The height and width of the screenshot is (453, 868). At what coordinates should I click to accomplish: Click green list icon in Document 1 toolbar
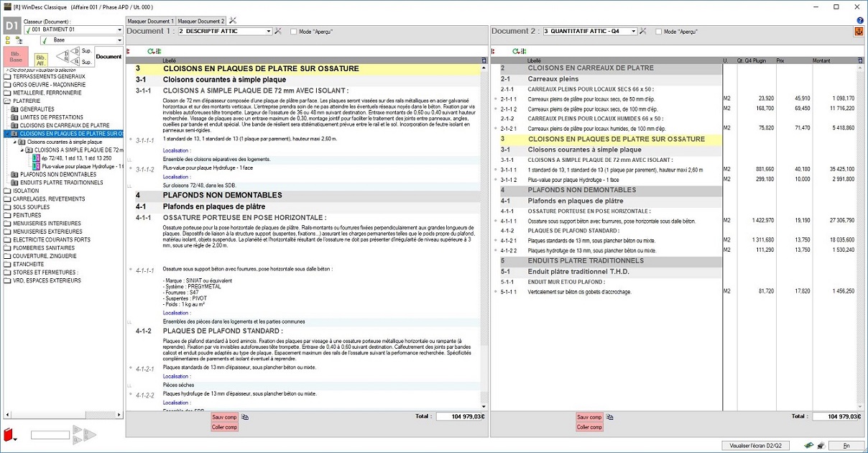[x=159, y=51]
